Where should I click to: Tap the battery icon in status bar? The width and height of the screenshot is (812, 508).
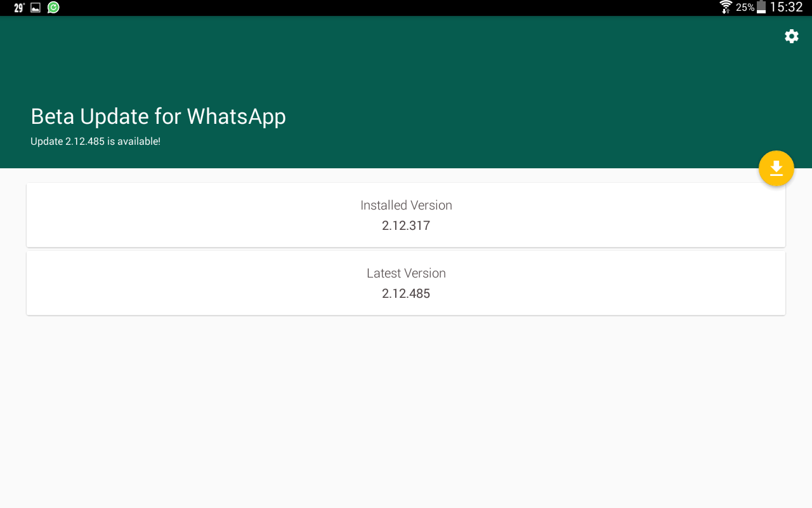click(761, 8)
